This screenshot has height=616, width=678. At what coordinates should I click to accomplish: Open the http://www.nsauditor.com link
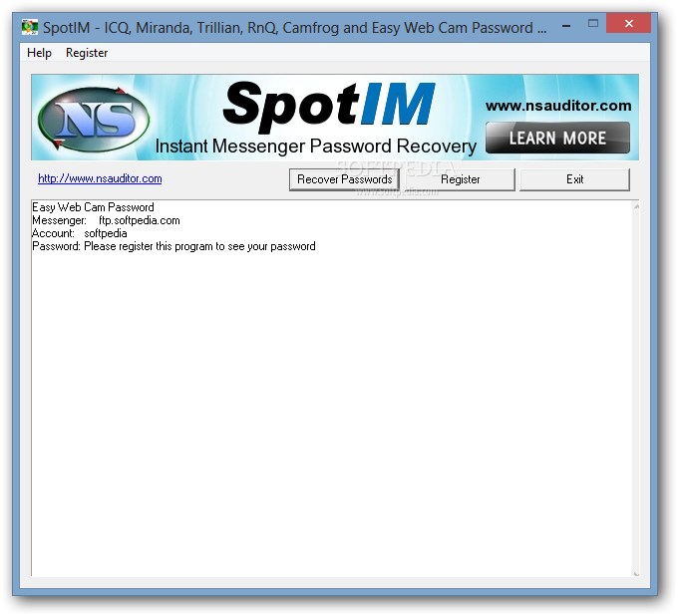[100, 178]
